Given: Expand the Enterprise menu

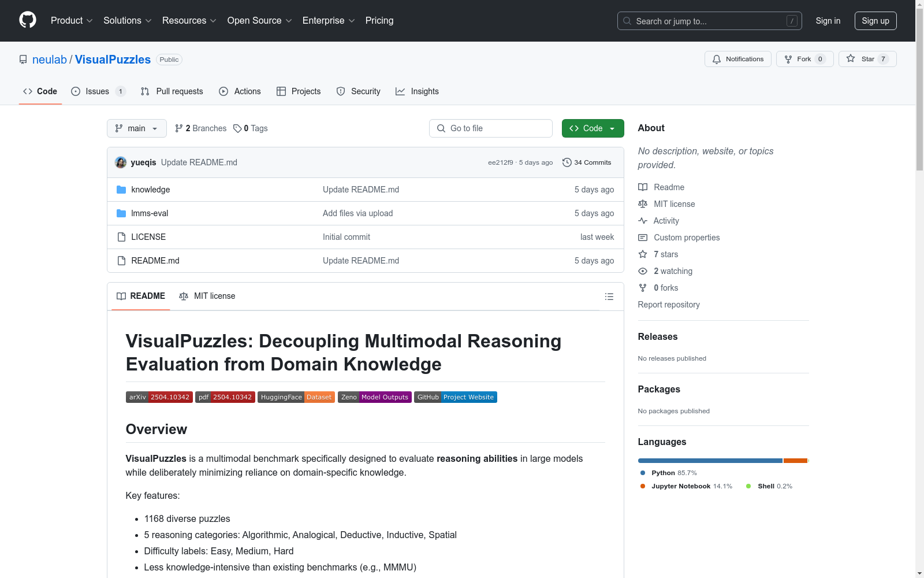Looking at the screenshot, I should [x=329, y=21].
